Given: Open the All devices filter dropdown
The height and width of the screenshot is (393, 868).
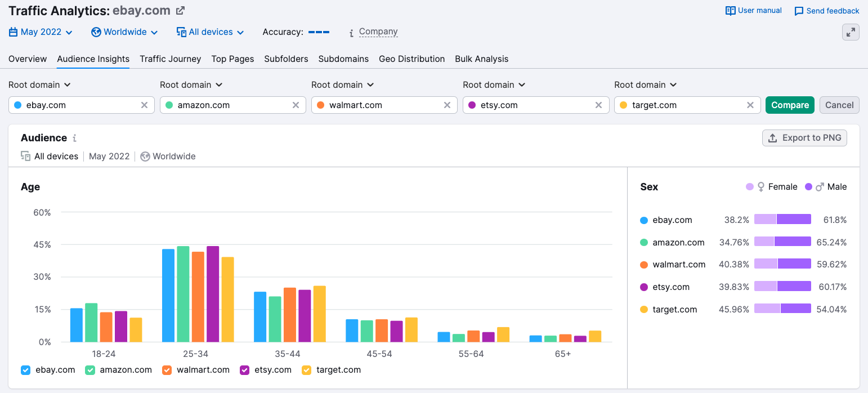Looking at the screenshot, I should 210,32.
